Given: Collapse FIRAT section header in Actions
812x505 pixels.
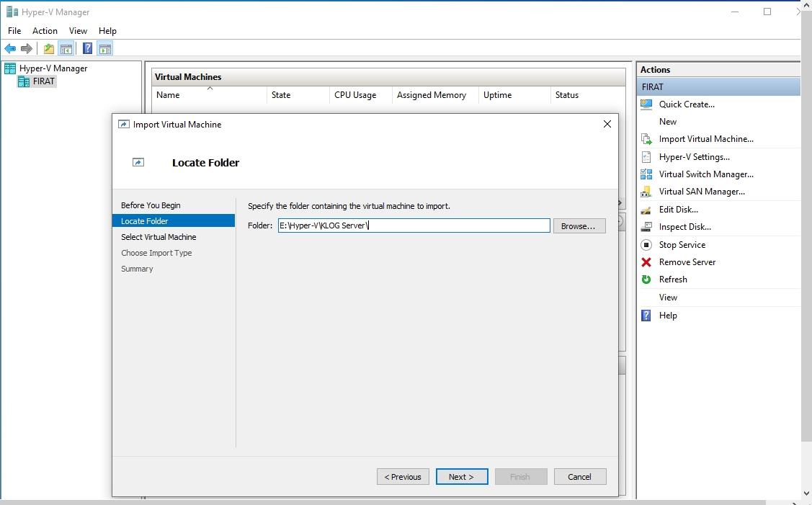Looking at the screenshot, I should point(718,86).
